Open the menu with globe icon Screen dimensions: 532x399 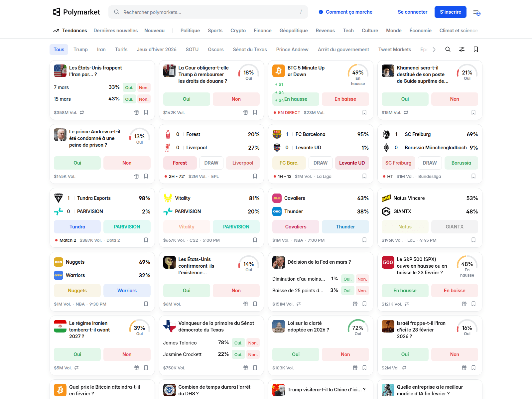(476, 12)
